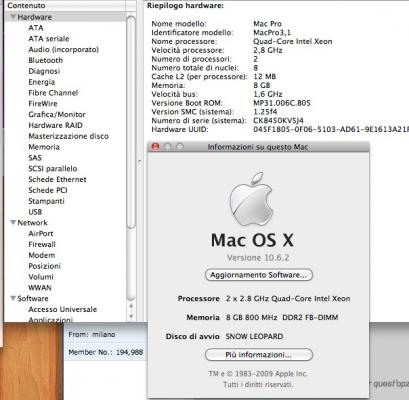409x400 pixels.
Task: Close the Informazioni su questo Mac window
Action: 155,147
